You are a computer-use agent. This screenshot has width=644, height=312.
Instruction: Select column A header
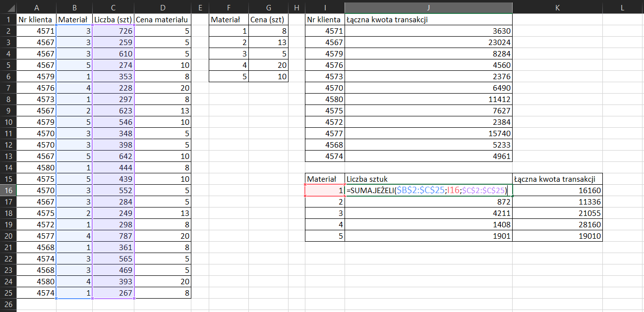tap(36, 8)
